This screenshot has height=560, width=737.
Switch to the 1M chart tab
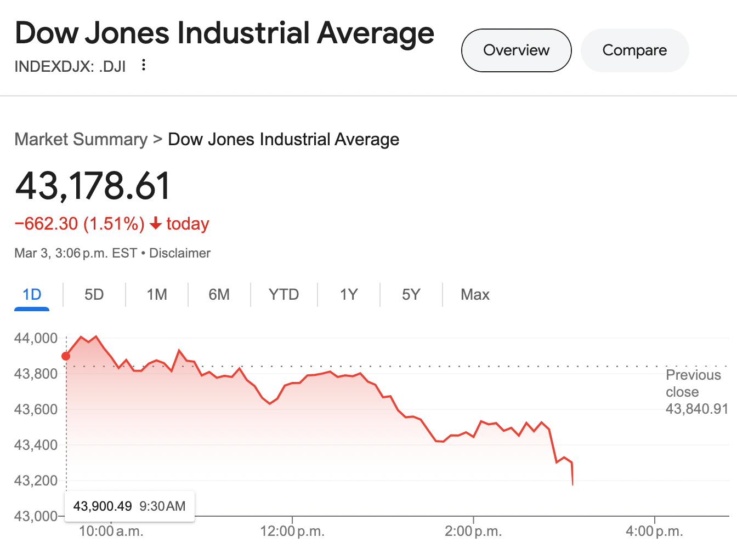pyautogui.click(x=157, y=295)
